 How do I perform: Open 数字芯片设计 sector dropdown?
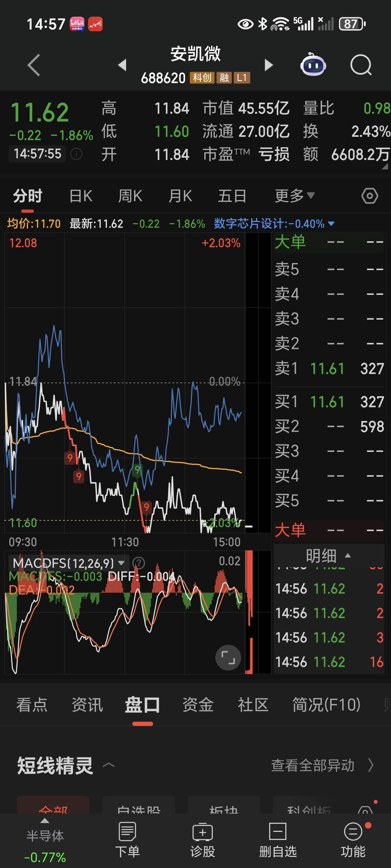274,224
